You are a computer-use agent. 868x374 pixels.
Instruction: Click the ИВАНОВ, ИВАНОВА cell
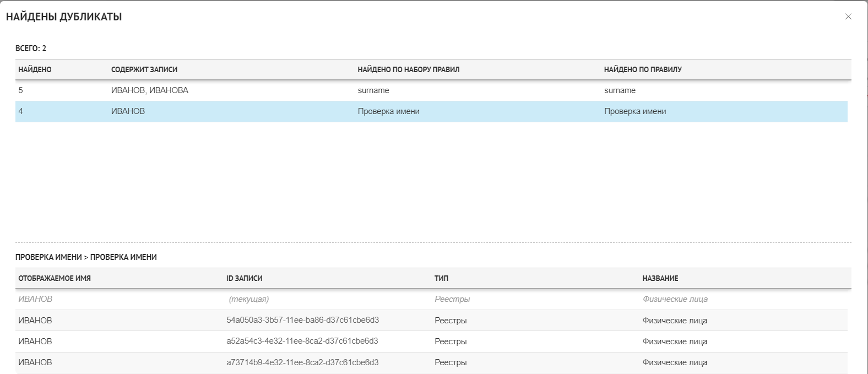150,90
